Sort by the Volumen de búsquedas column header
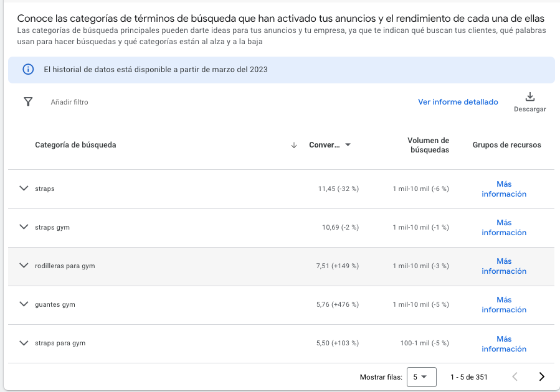 point(429,144)
